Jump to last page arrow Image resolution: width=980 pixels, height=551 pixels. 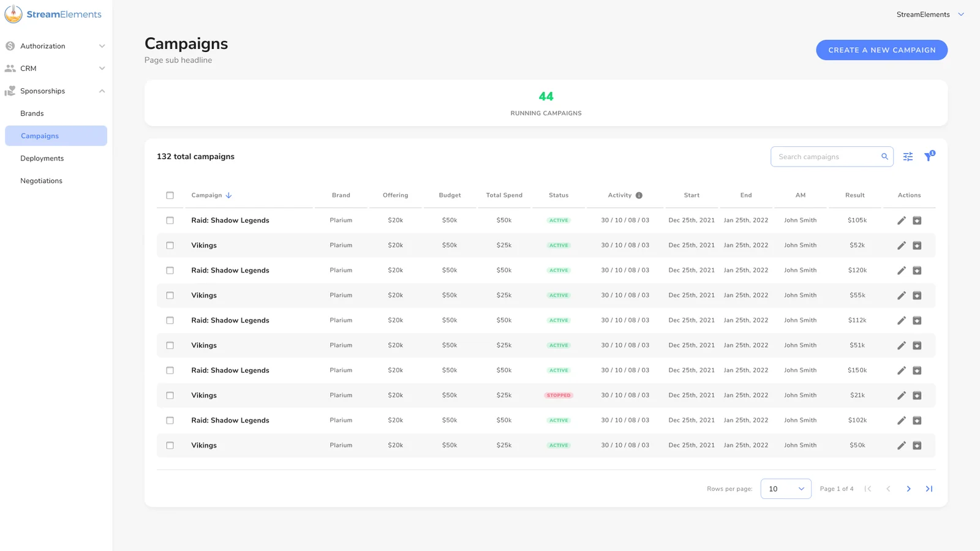pos(929,489)
